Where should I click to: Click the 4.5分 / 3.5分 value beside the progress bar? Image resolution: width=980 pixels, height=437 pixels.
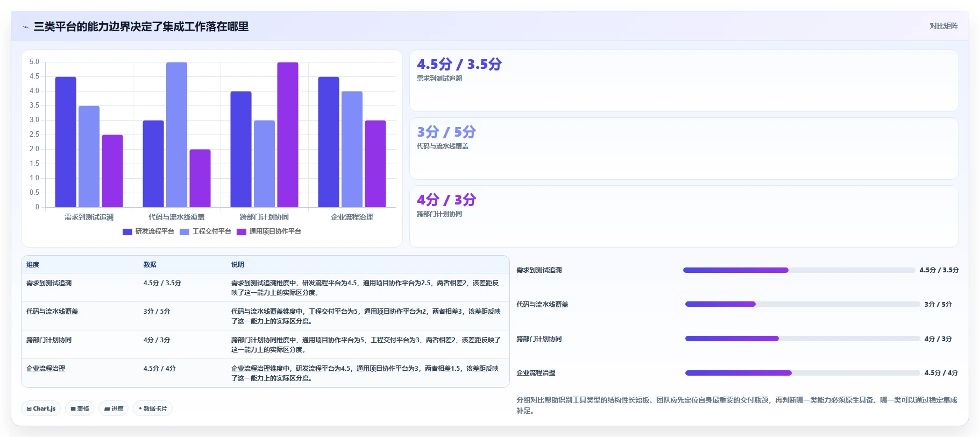939,270
